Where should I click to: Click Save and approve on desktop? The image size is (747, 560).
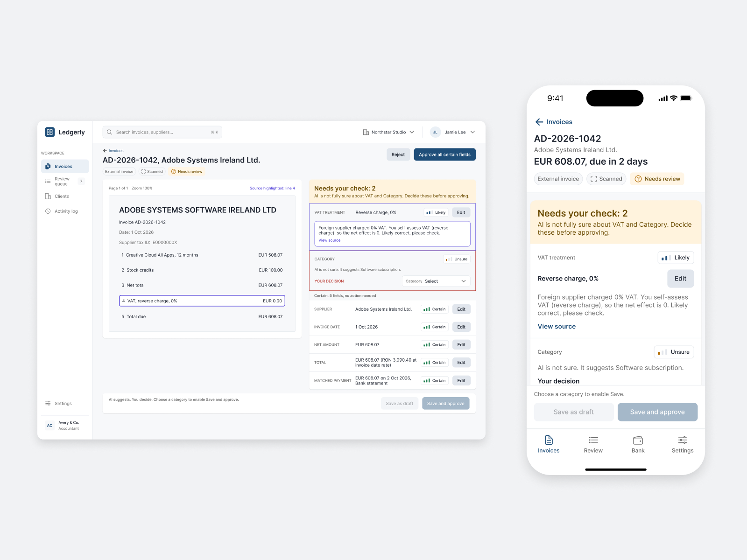click(445, 404)
